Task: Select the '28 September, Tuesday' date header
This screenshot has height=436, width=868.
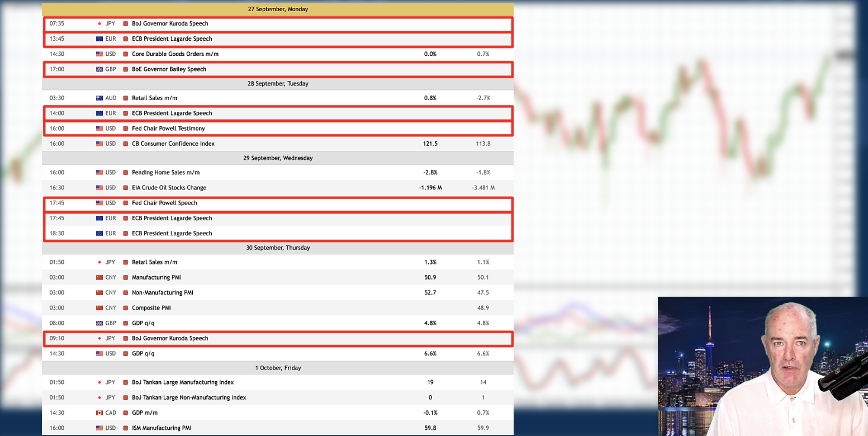Action: point(278,84)
